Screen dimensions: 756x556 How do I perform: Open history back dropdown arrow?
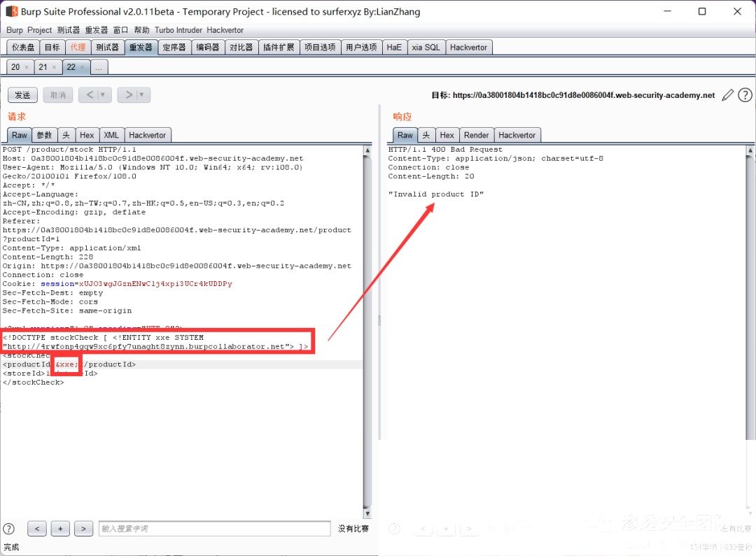[x=103, y=95]
